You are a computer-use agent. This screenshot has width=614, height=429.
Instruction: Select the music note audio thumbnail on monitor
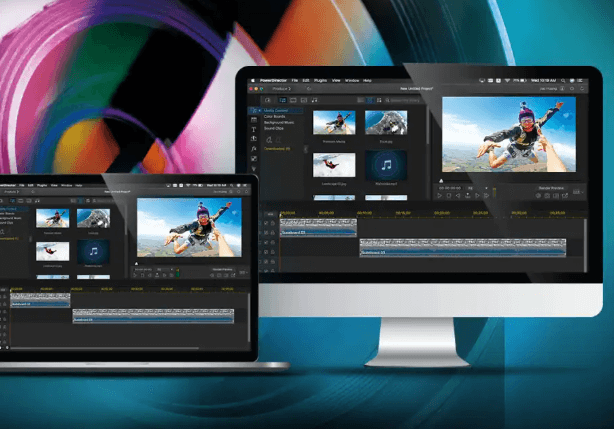[386, 165]
